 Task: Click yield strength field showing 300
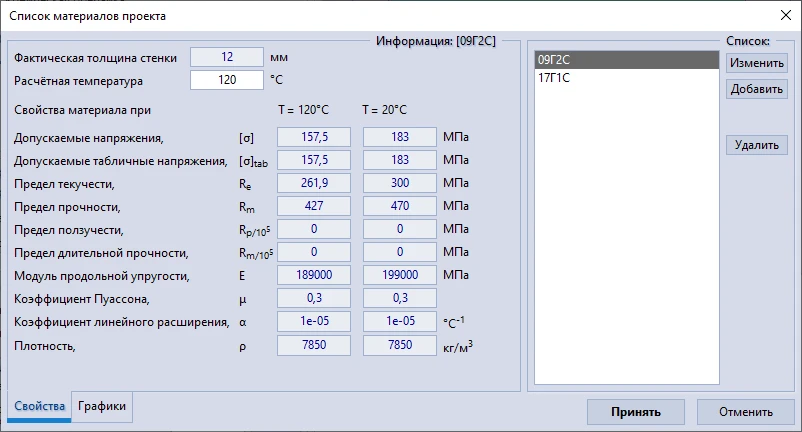[x=400, y=183]
